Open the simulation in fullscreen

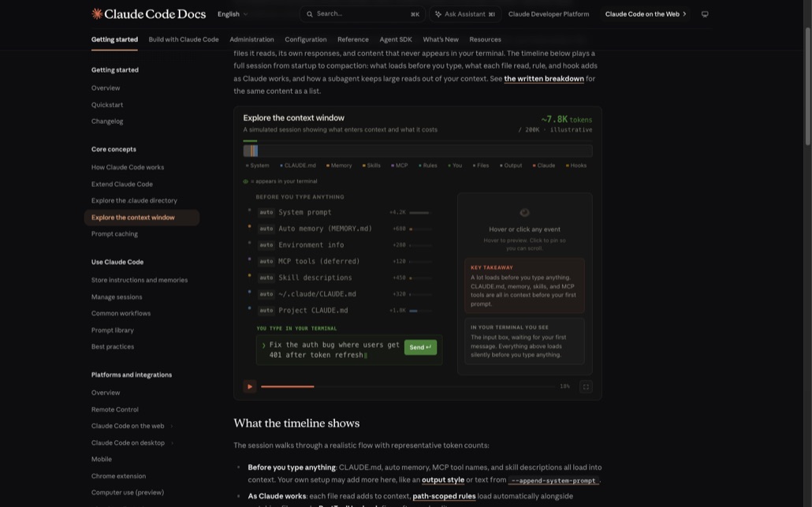coord(586,386)
